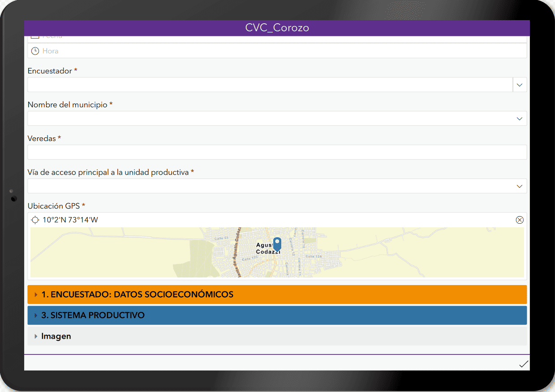Viewport: 555px width, 392px height.
Task: Submit the survey with the checkmark icon
Action: [523, 364]
